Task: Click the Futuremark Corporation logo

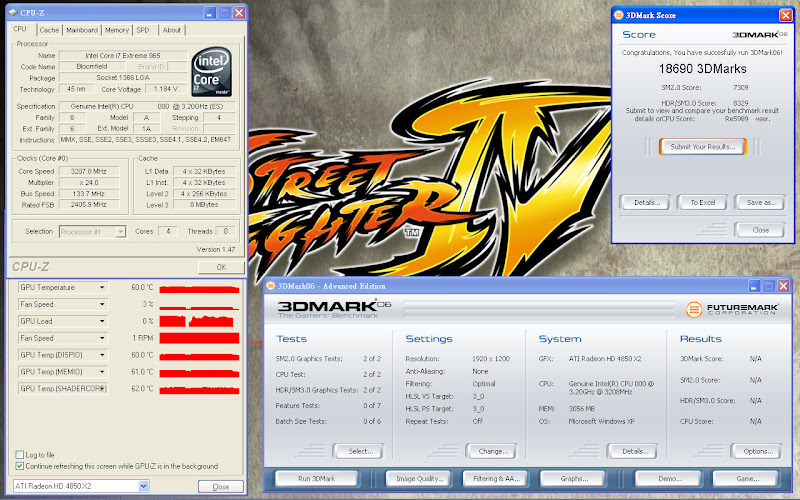Action: click(732, 309)
